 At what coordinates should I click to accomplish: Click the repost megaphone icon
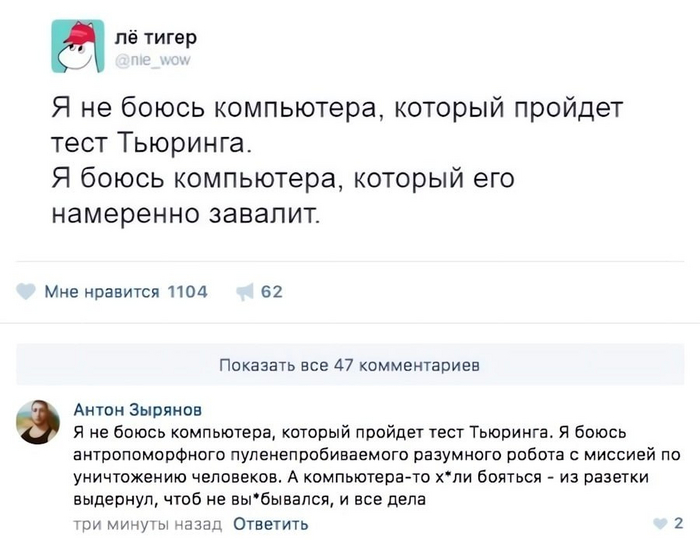245,292
